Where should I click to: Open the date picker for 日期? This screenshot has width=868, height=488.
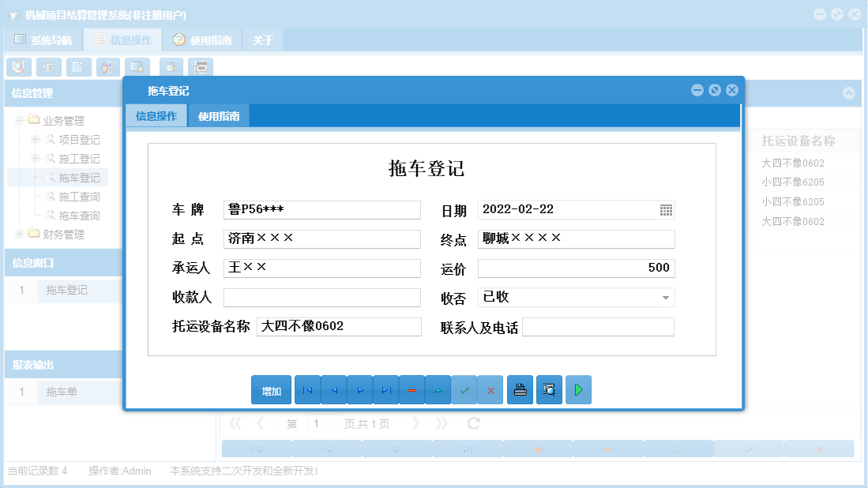(x=666, y=210)
